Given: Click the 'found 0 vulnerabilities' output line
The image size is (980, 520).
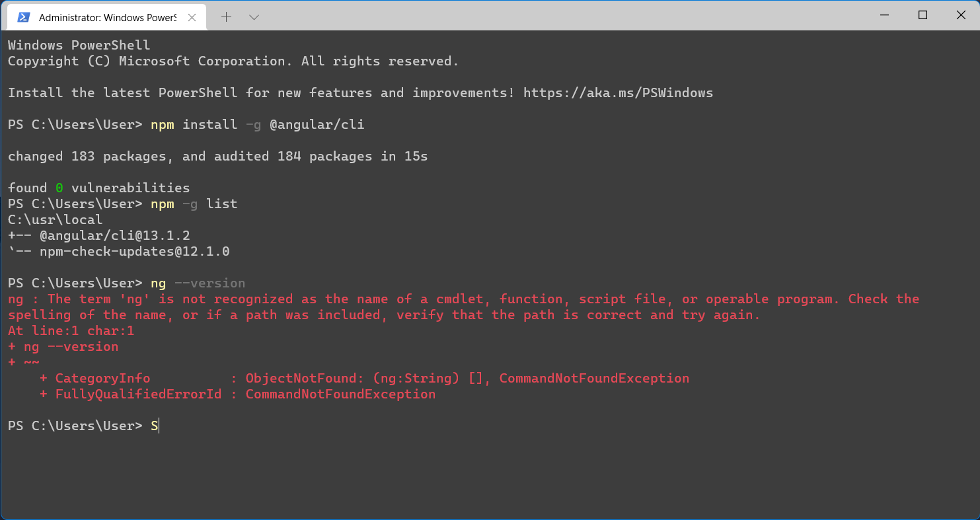Looking at the screenshot, I should (x=99, y=188).
